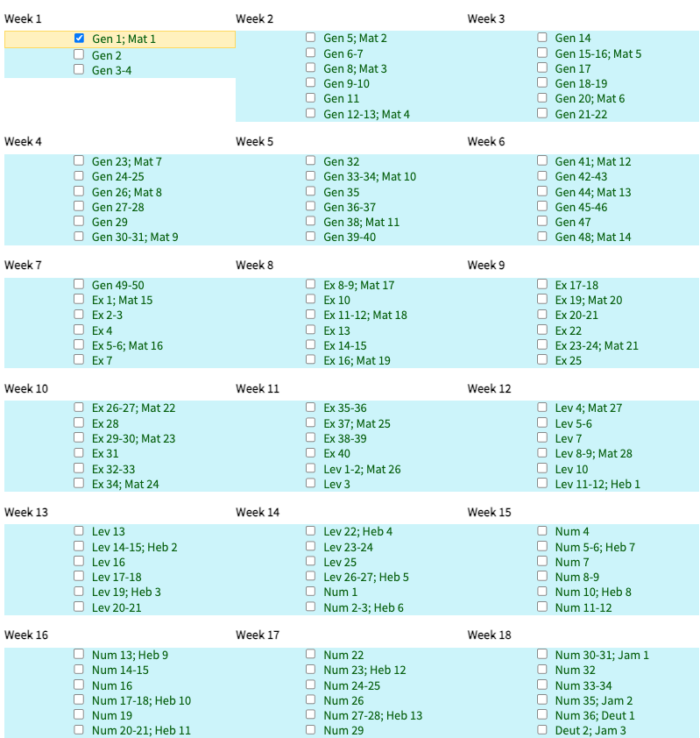Uncheck the Gen 1; Mat 1 checkbox
Image resolution: width=700 pixels, height=738 pixels.
click(79, 39)
